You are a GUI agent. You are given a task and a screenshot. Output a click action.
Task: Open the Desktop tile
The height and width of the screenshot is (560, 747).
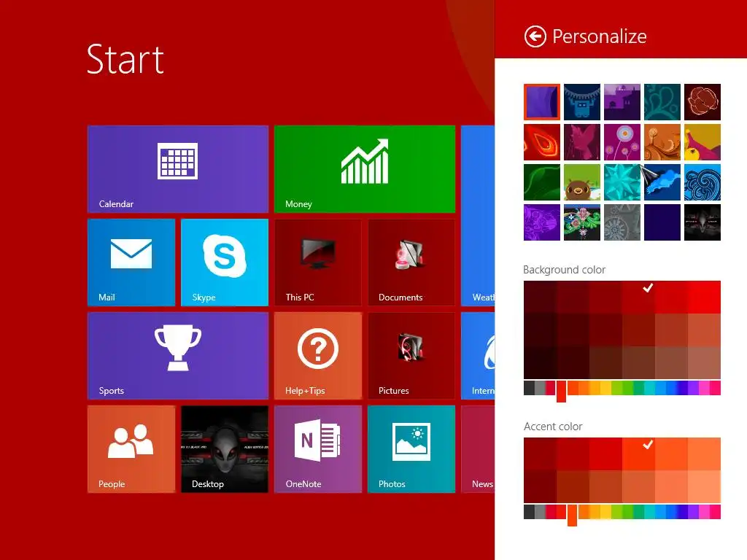225,449
